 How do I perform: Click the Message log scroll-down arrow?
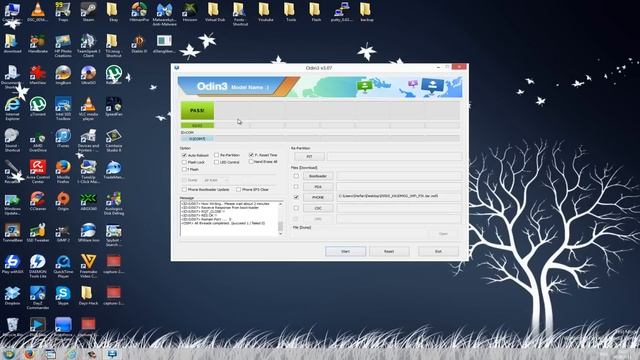coord(280,233)
